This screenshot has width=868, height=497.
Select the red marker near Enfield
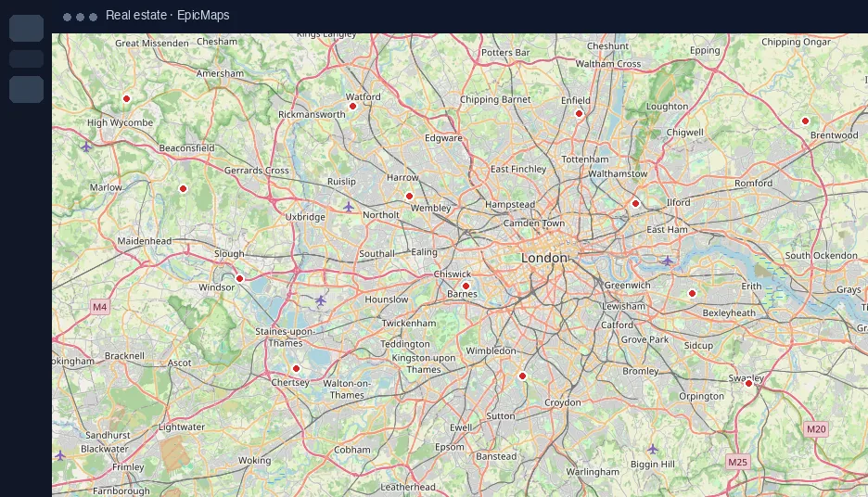pyautogui.click(x=579, y=113)
